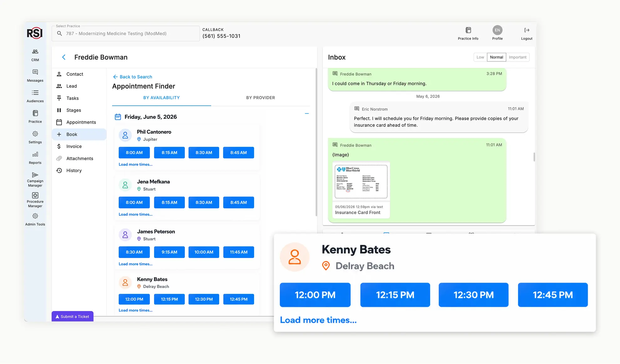Go back using the chevron beside Freddie Bowman
This screenshot has height=364, width=620.
click(64, 57)
